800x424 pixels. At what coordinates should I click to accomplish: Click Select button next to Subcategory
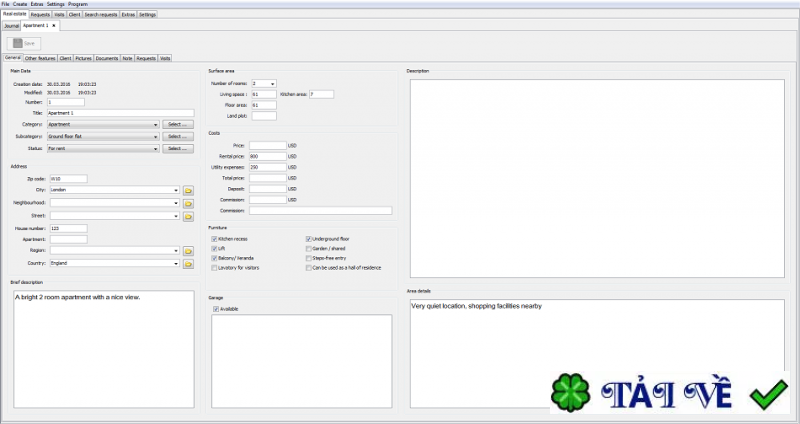pos(178,137)
